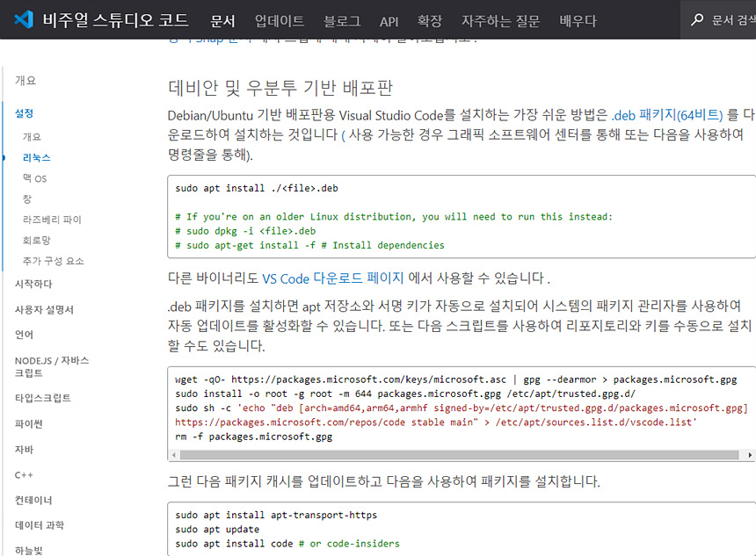Expand the 컨테이너 sidebar section

pos(33,500)
